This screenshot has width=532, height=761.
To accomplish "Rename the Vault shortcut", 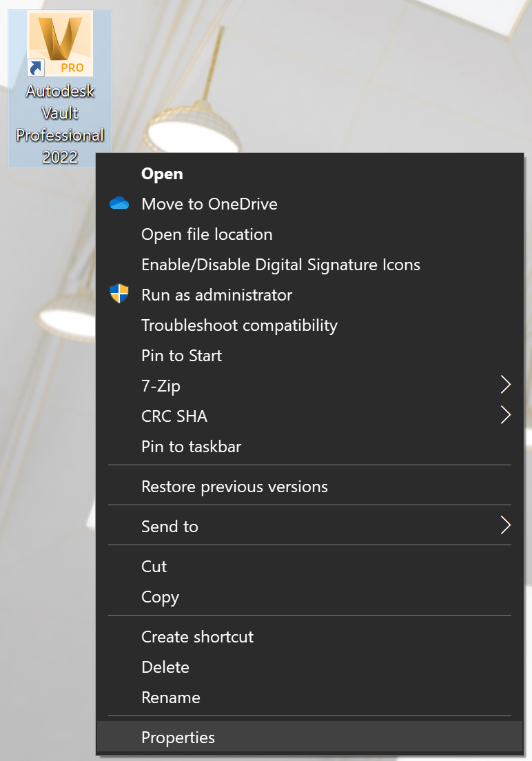I will [171, 698].
